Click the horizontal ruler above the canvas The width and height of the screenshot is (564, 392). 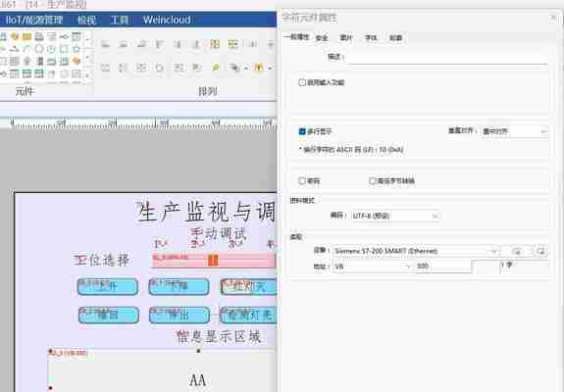click(138, 123)
